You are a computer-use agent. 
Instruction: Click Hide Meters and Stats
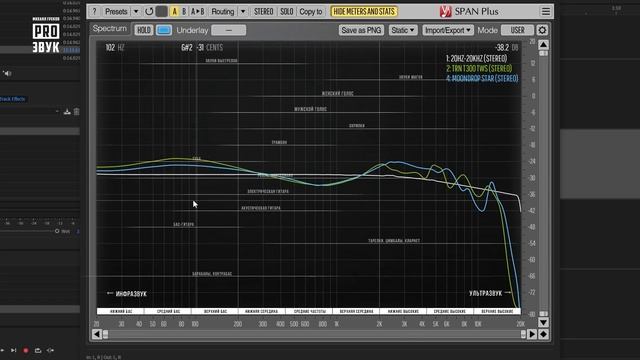coord(364,11)
